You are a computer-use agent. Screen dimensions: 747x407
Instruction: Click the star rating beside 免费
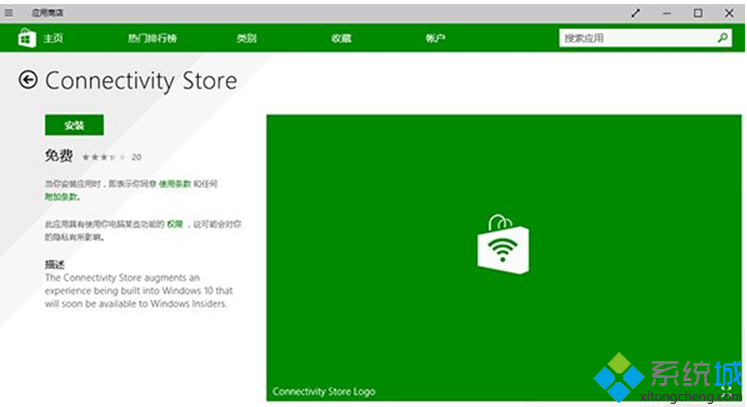pyautogui.click(x=104, y=157)
